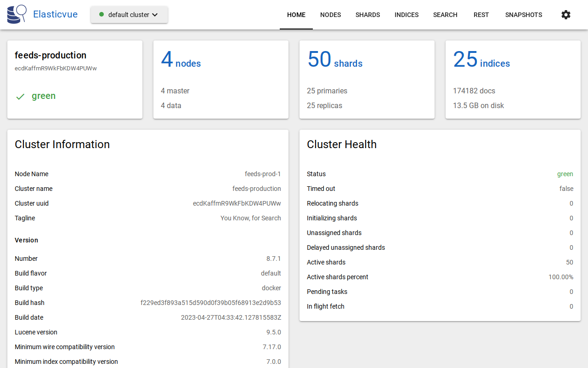The width and height of the screenshot is (588, 368).
Task: View the SNAPSHOTS section
Action: (523, 14)
